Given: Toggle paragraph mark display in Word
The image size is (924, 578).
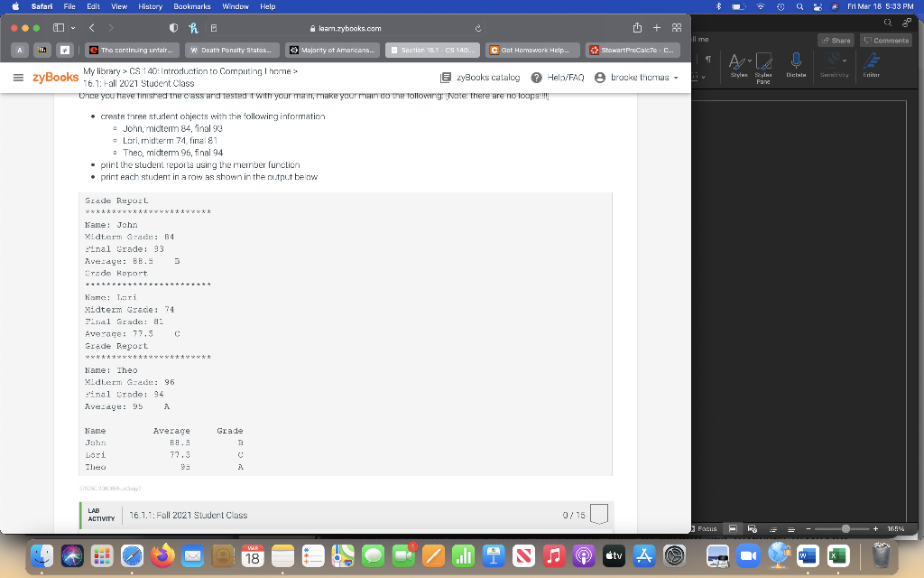Looking at the screenshot, I should click(708, 59).
